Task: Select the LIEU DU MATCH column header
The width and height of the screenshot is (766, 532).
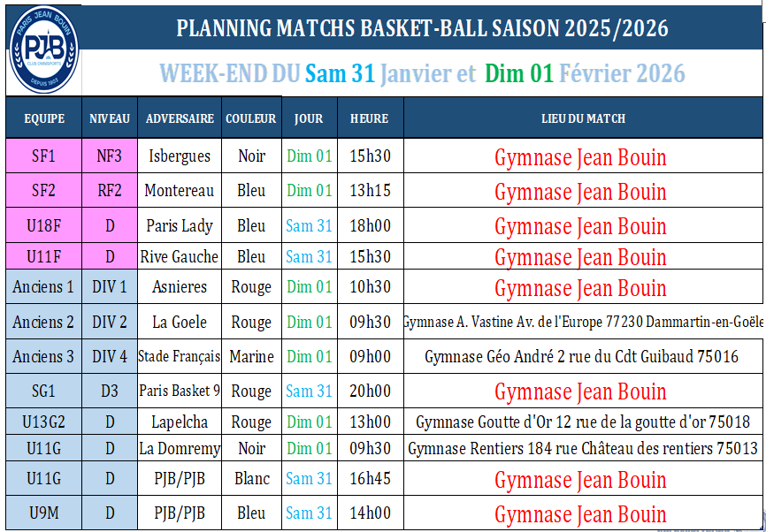Action: [583, 118]
